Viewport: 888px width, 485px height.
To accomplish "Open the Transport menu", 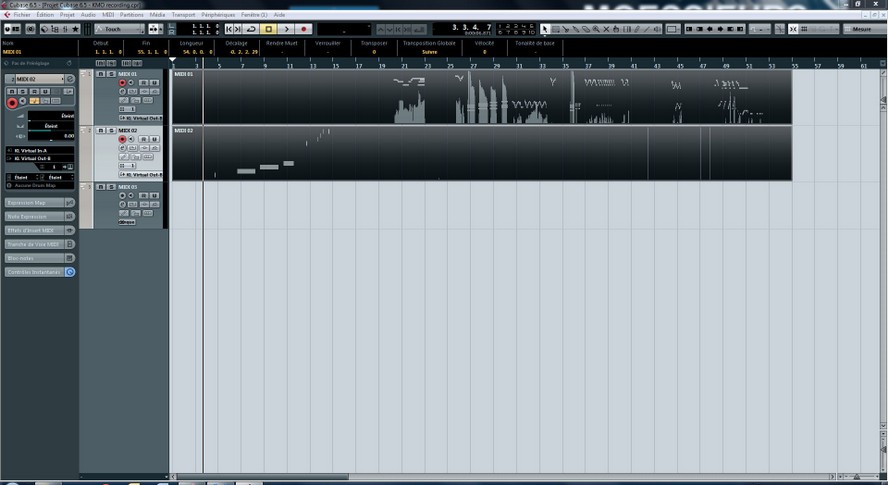I will pos(183,15).
